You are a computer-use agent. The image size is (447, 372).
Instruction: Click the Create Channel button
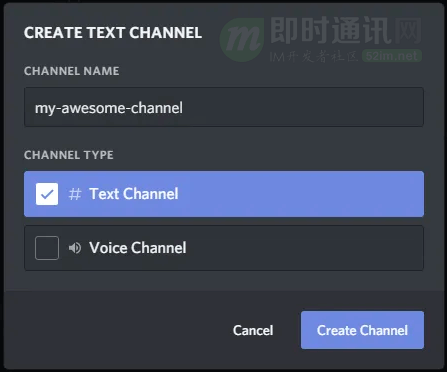pos(362,330)
